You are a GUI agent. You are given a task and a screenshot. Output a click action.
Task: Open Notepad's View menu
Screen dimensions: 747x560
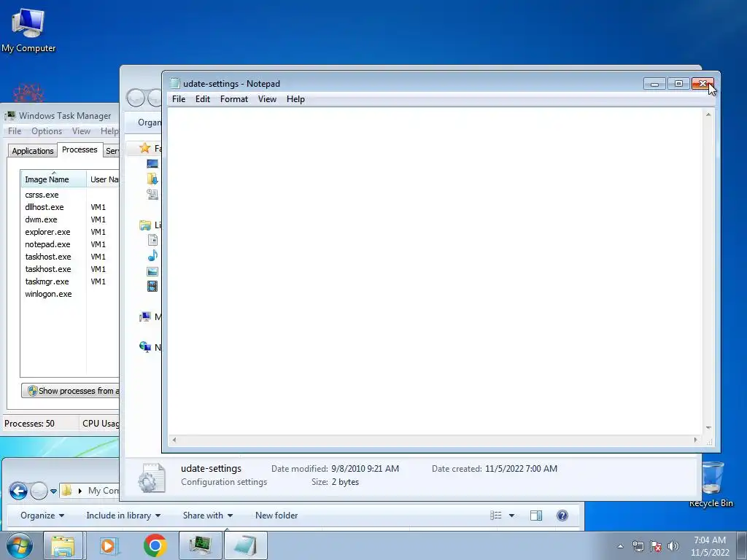[267, 99]
